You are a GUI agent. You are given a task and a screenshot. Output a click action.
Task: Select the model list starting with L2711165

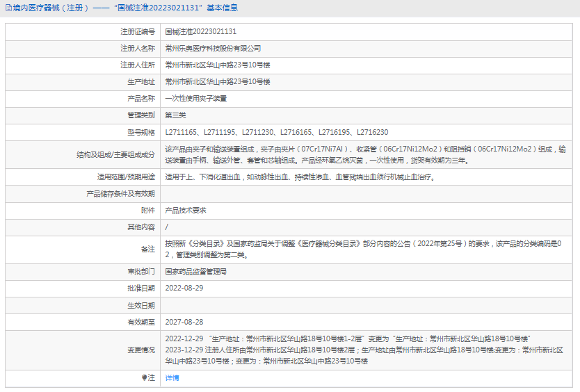(x=277, y=132)
